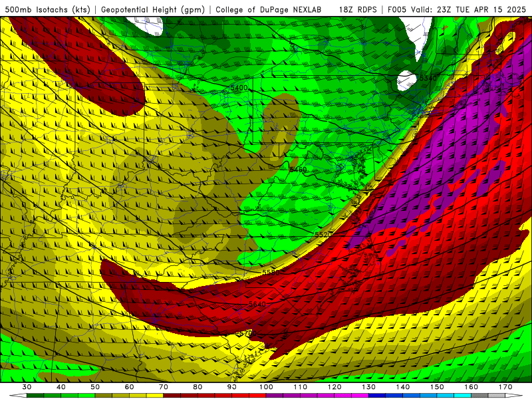This screenshot has width=532, height=399.
Task: Click the '18Z RDPS' model run text
Action: click(358, 9)
